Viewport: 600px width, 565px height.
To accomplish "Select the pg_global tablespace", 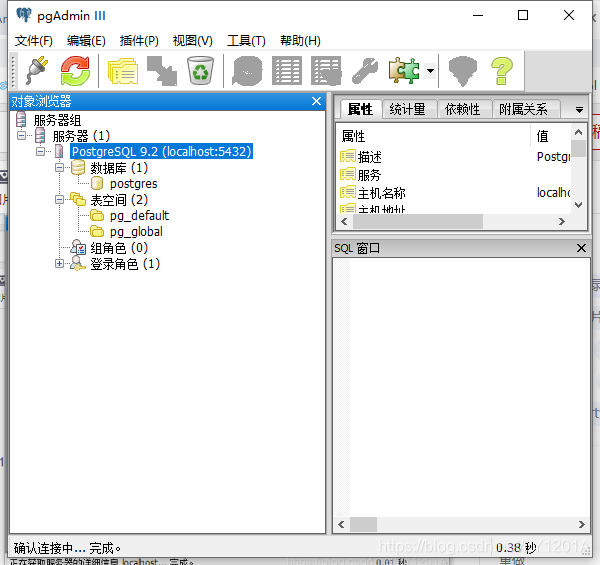I will 136,232.
